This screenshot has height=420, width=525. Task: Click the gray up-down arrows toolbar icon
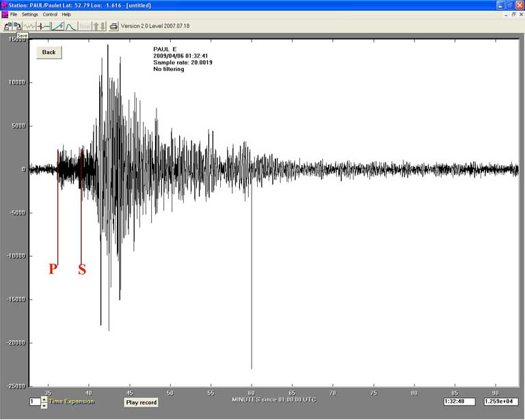tap(99, 26)
